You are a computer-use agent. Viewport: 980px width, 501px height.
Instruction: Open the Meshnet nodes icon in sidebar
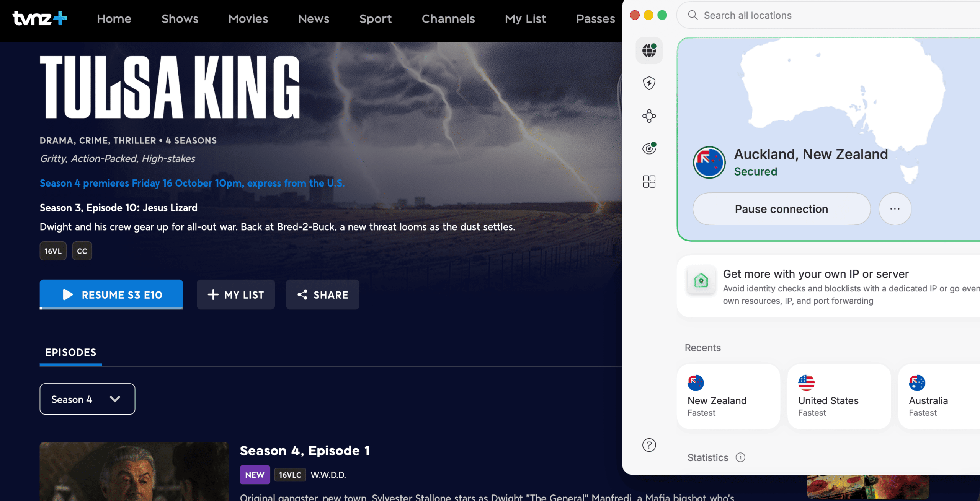649,116
